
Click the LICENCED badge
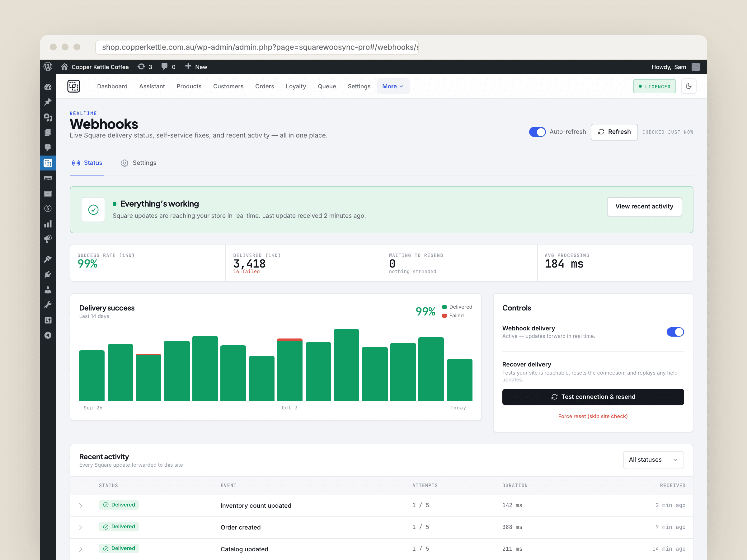(654, 86)
